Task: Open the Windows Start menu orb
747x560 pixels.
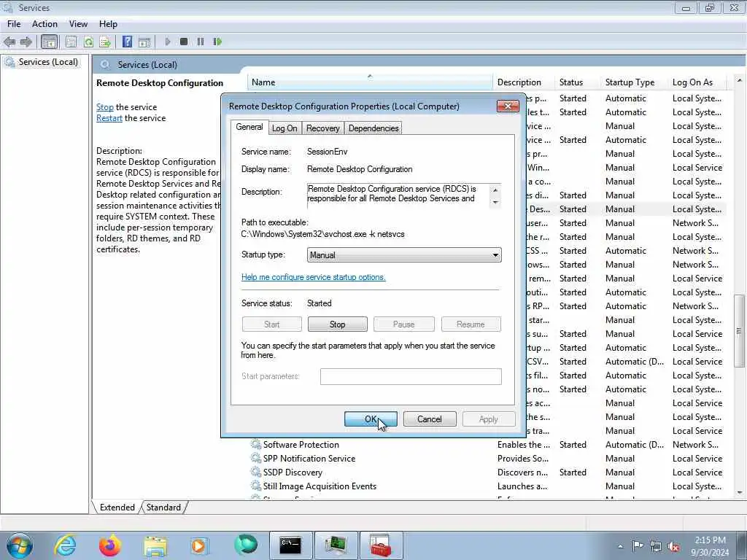Action: coord(20,545)
